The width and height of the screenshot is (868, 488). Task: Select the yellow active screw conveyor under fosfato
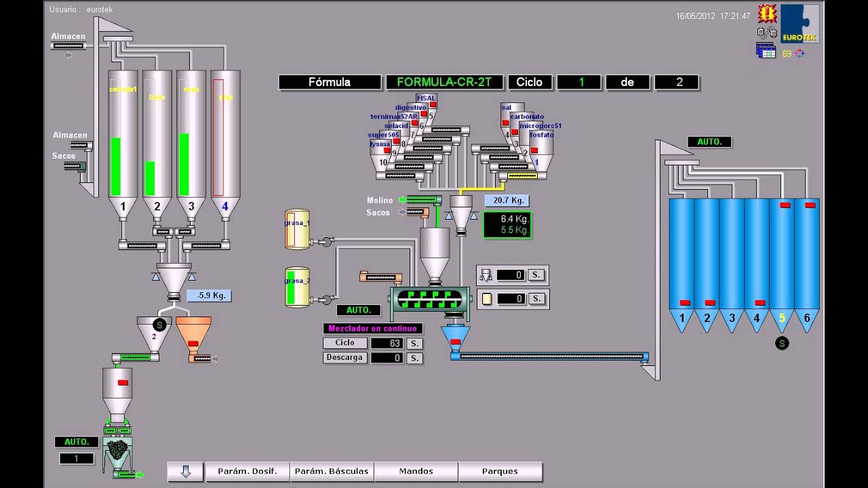[x=522, y=176]
